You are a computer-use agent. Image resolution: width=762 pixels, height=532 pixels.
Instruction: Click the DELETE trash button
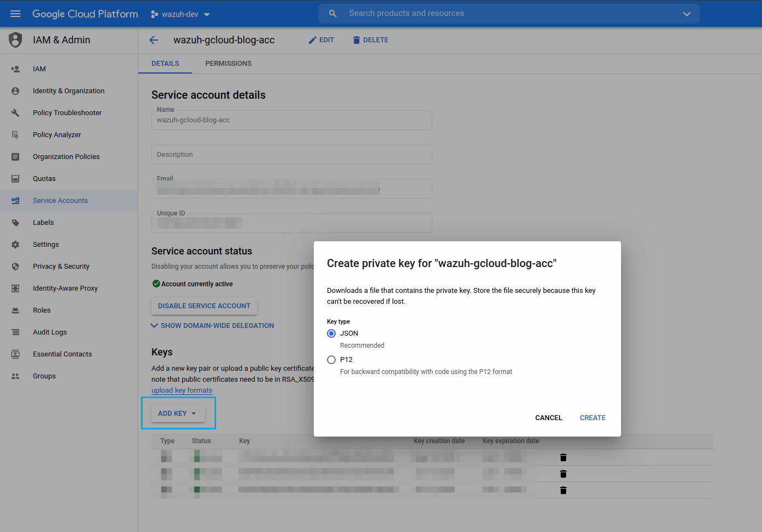point(371,40)
